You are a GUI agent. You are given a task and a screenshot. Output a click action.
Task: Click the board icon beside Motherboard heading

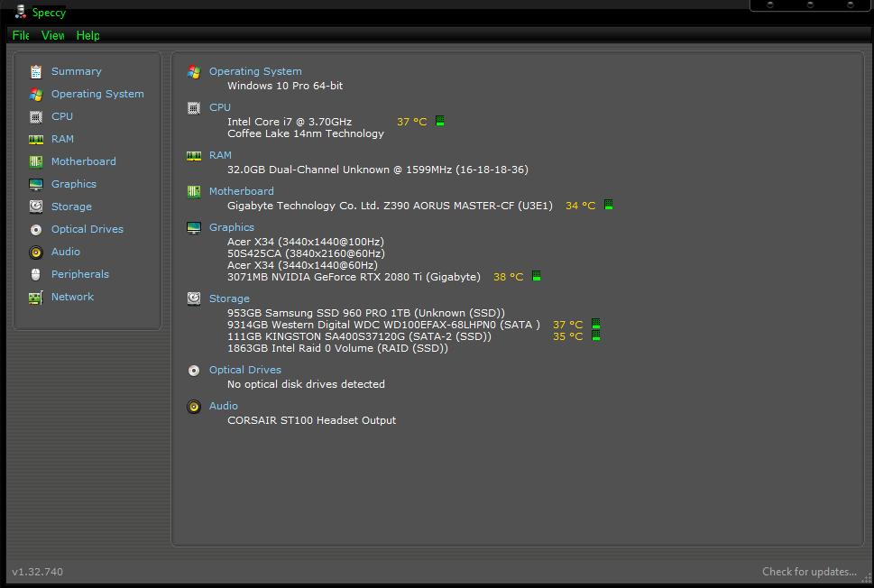193,192
